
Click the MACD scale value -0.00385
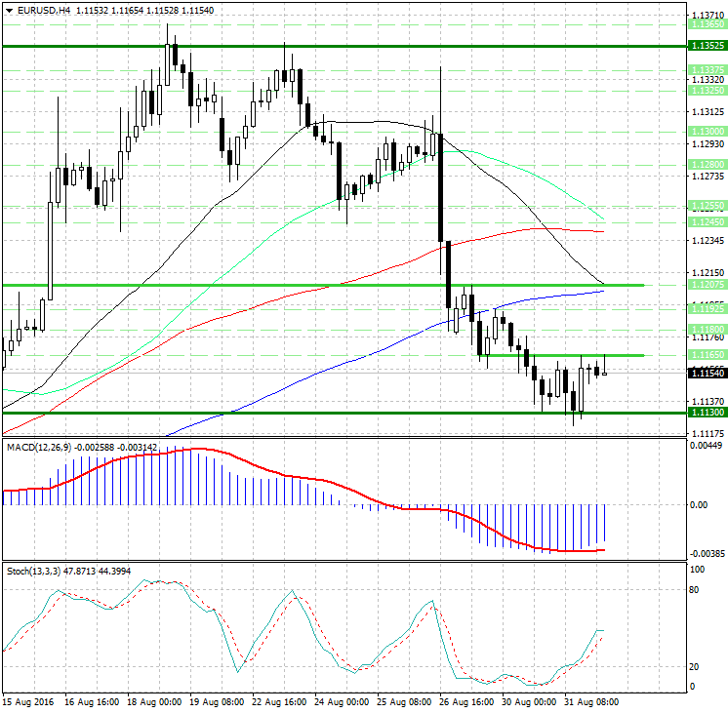click(708, 554)
